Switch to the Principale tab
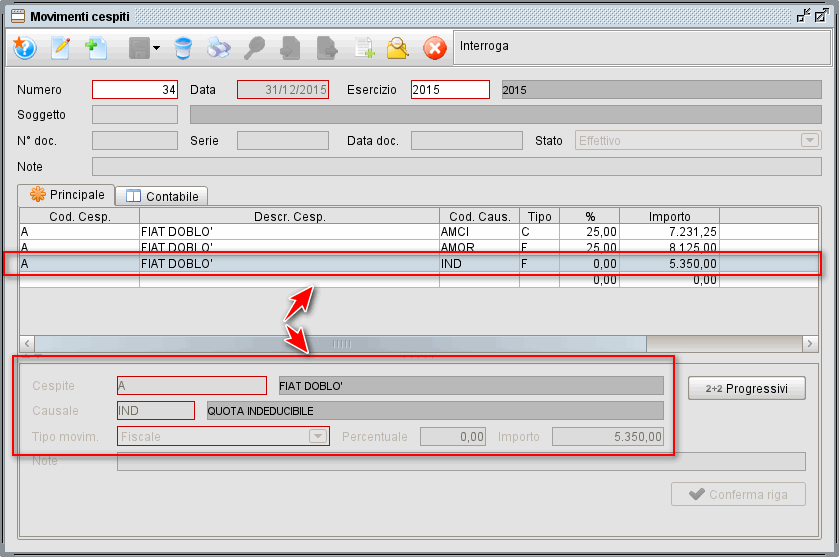This screenshot has height=557, width=839. (66, 195)
